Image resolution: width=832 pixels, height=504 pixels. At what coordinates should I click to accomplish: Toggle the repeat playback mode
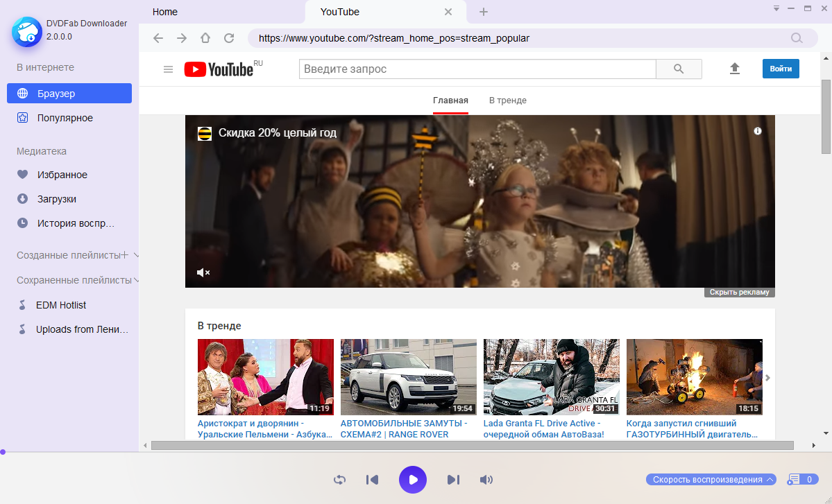(x=339, y=480)
